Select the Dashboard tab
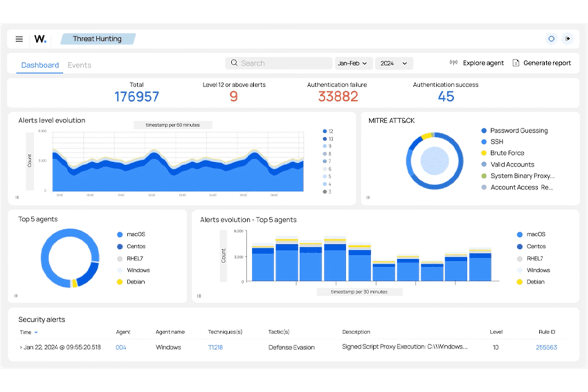This screenshot has height=392, width=588. pyautogui.click(x=40, y=65)
